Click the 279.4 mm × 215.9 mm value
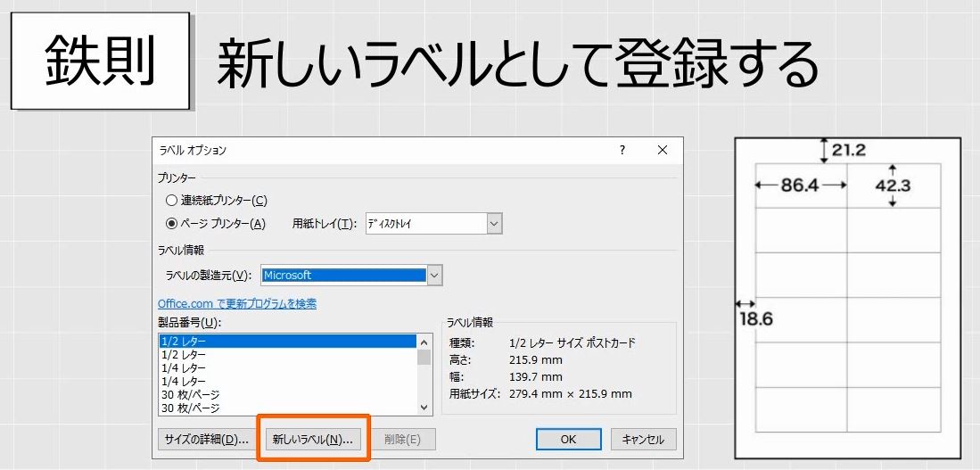Image resolution: width=980 pixels, height=470 pixels. [571, 394]
